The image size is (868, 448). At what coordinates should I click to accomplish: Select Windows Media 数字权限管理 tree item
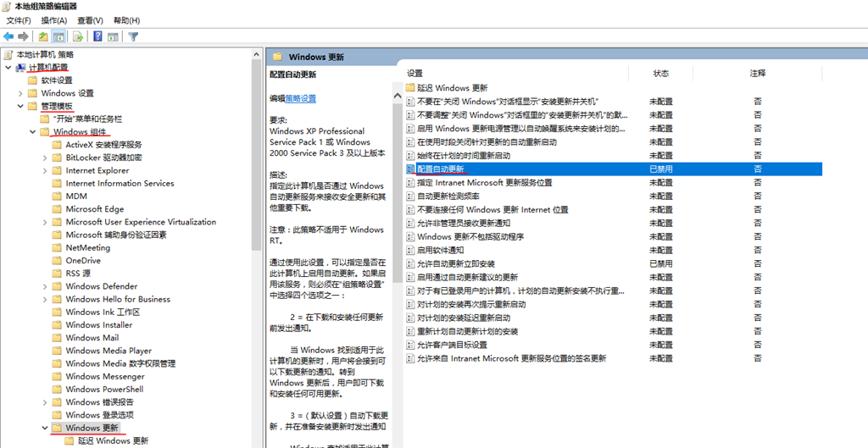click(x=120, y=363)
